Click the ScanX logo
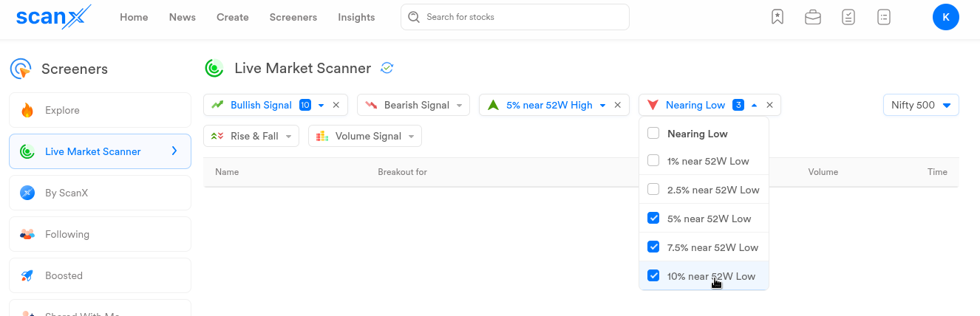This screenshot has width=980, height=316. coord(54,16)
